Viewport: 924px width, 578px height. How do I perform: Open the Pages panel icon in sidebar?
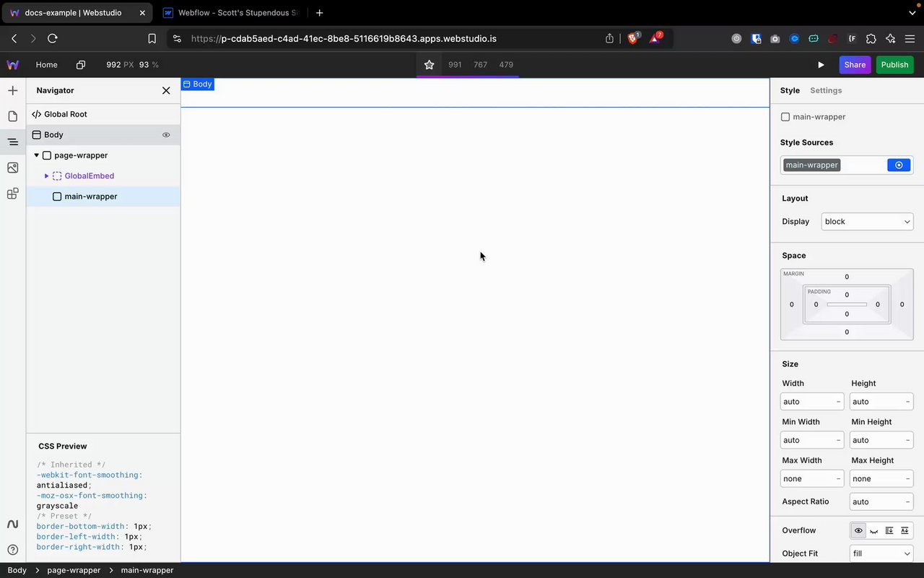tap(12, 116)
